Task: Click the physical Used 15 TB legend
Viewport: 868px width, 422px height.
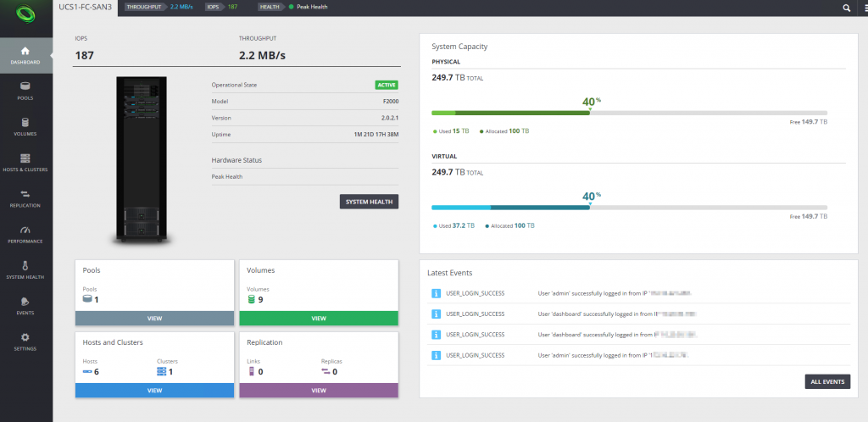Action: point(451,131)
